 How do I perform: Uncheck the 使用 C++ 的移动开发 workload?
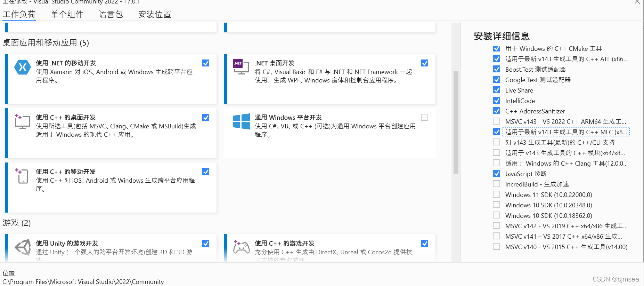[206, 172]
